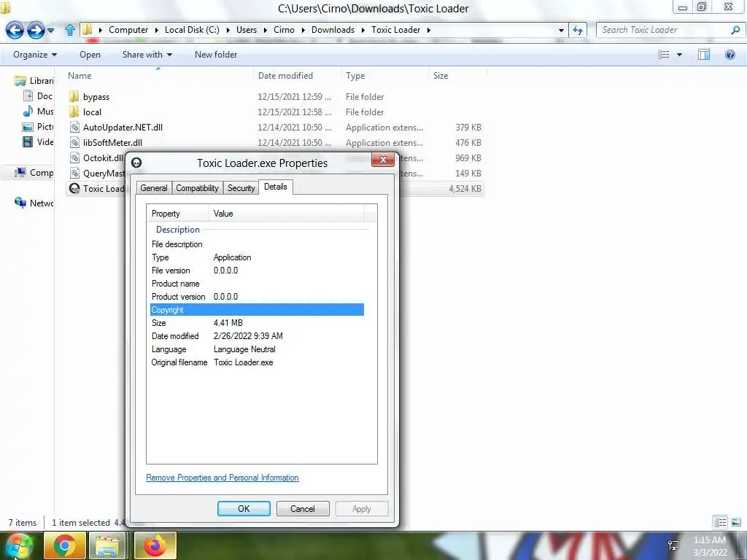Switch to the General tab
The image size is (747, 560).
coord(154,188)
